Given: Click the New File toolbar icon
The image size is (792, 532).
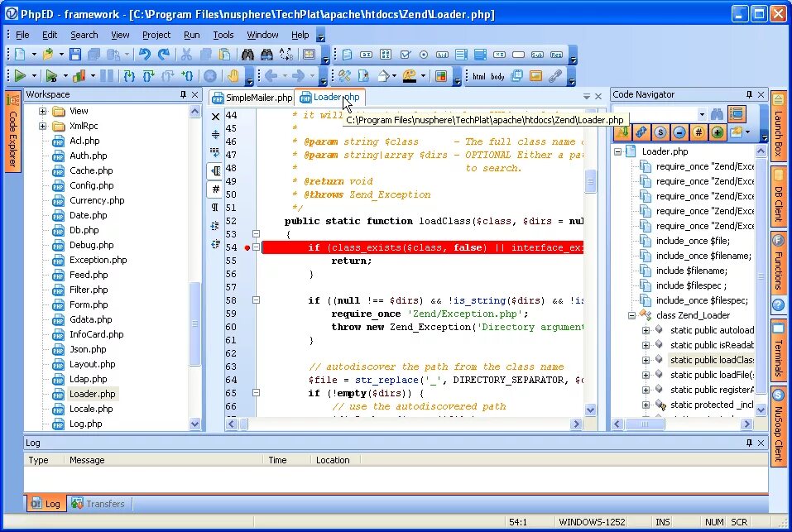Looking at the screenshot, I should pos(20,55).
